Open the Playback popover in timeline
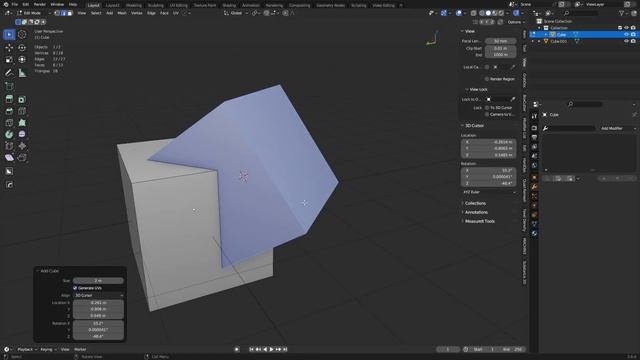The width and height of the screenshot is (640, 360). tap(27, 349)
